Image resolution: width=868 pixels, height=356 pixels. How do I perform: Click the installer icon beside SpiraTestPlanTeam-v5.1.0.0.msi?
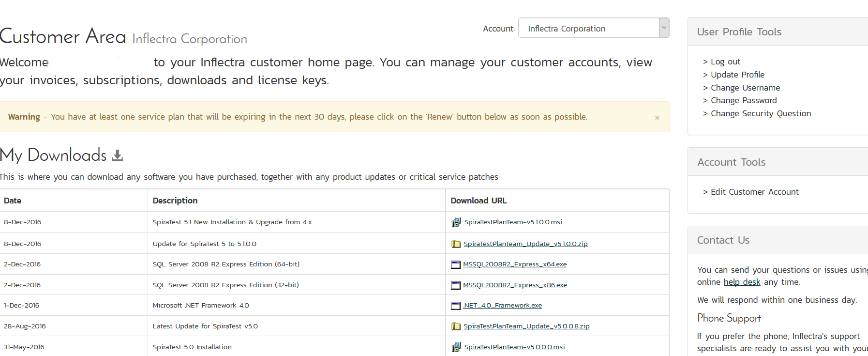pyautogui.click(x=456, y=222)
